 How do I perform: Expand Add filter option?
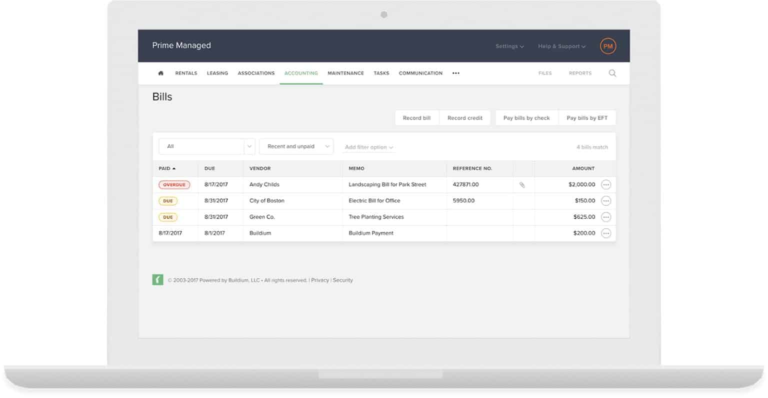368,147
